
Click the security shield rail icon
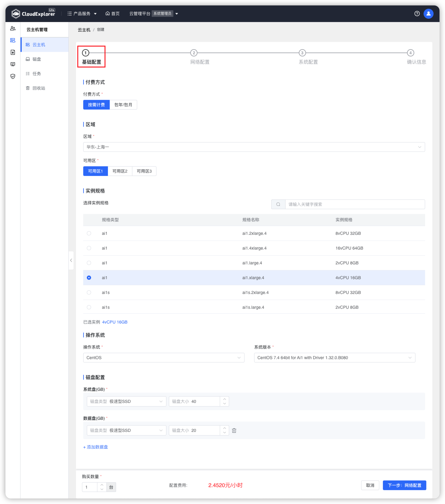click(x=13, y=76)
